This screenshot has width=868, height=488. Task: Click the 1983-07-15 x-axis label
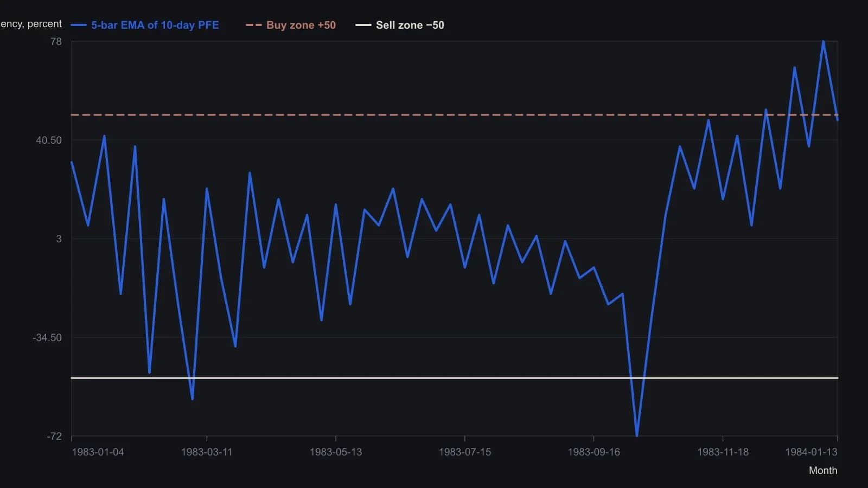[x=465, y=452]
